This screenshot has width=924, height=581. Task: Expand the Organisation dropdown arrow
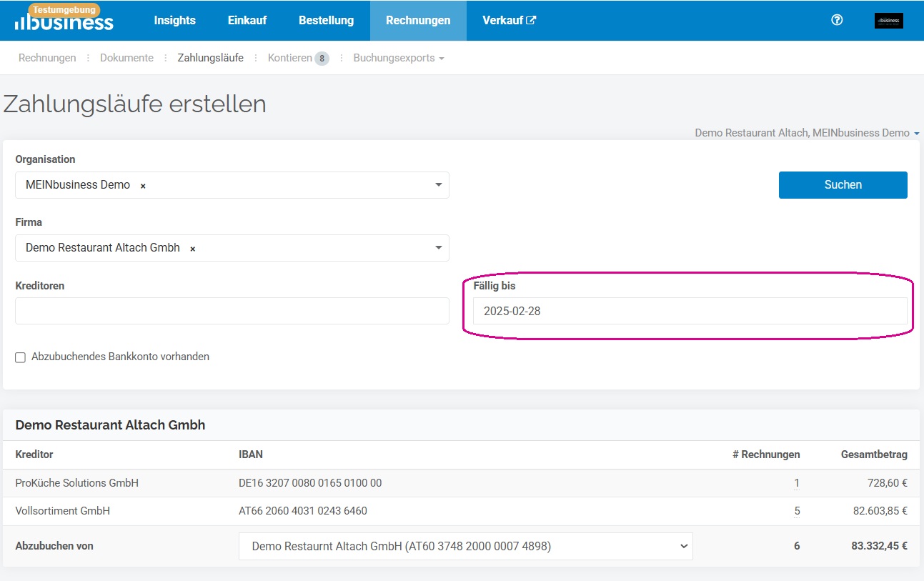pyautogui.click(x=439, y=185)
